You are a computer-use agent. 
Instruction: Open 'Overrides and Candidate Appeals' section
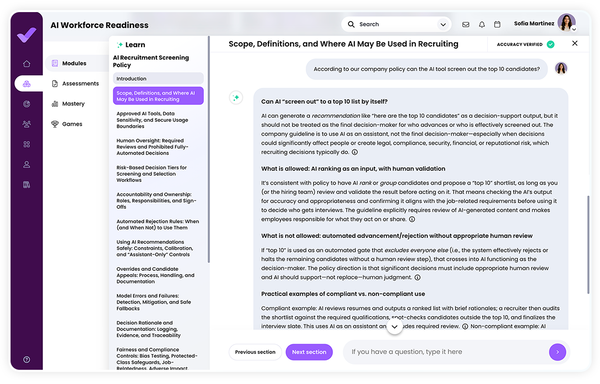158,275
